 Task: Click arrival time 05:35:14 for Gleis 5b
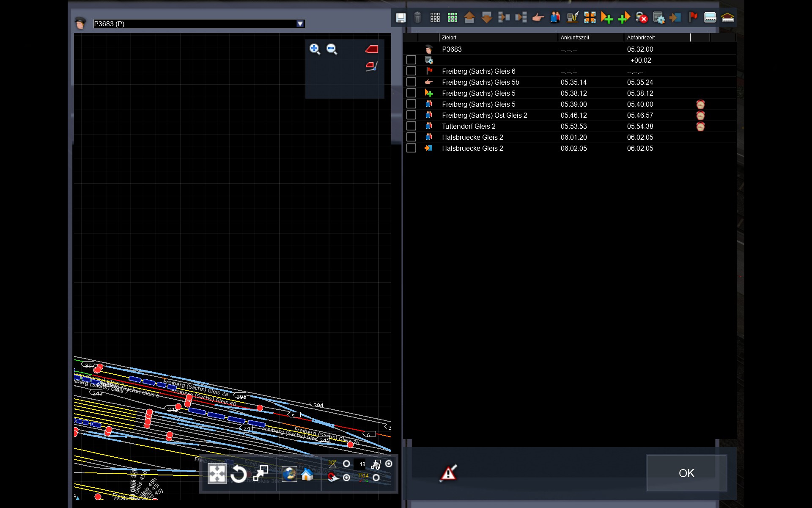(573, 82)
